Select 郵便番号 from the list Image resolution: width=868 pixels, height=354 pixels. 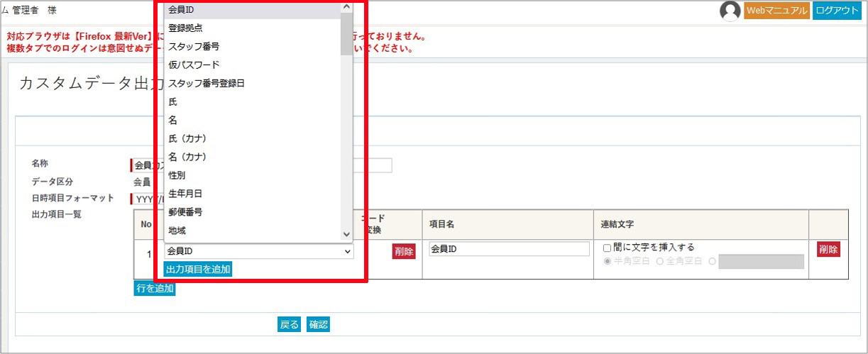[252, 212]
